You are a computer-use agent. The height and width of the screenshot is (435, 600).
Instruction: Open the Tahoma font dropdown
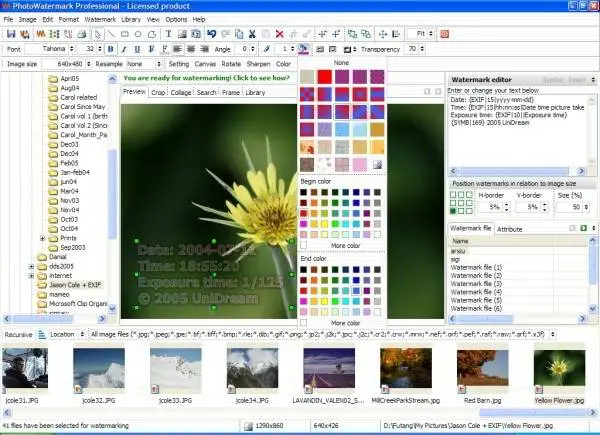pos(71,49)
